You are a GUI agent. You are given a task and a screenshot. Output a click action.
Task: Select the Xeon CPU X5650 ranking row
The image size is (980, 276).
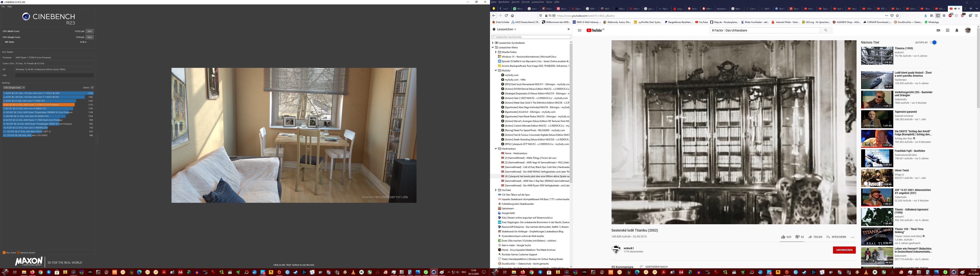tap(48, 135)
